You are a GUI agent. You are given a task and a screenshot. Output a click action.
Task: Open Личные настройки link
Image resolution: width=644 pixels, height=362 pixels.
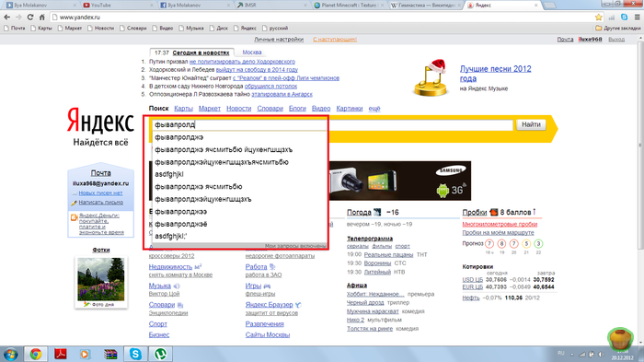[x=279, y=40]
